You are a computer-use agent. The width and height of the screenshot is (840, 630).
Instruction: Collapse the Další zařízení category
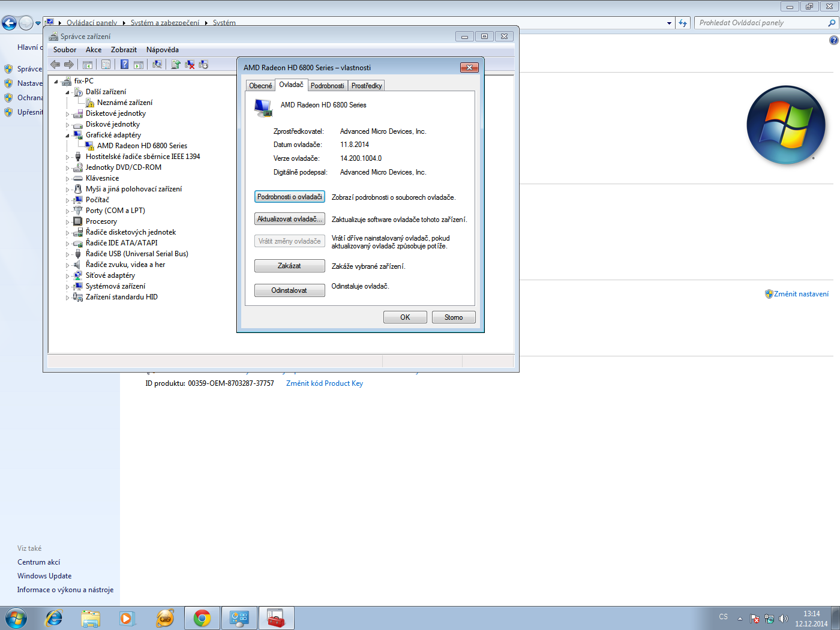[x=68, y=92]
